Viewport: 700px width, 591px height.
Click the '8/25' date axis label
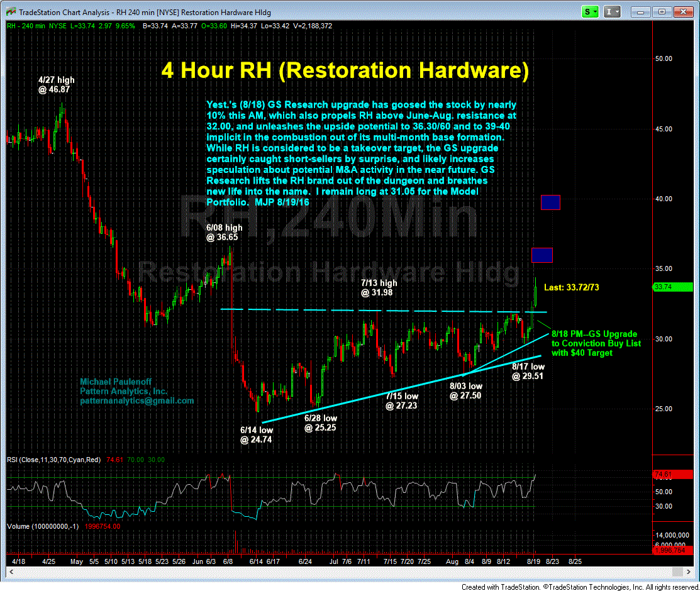pos(575,561)
